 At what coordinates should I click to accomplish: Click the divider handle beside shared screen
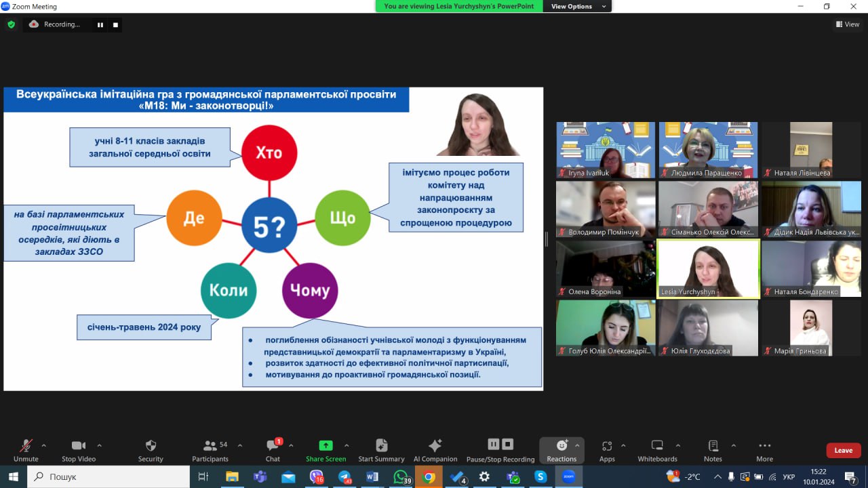pos(547,239)
